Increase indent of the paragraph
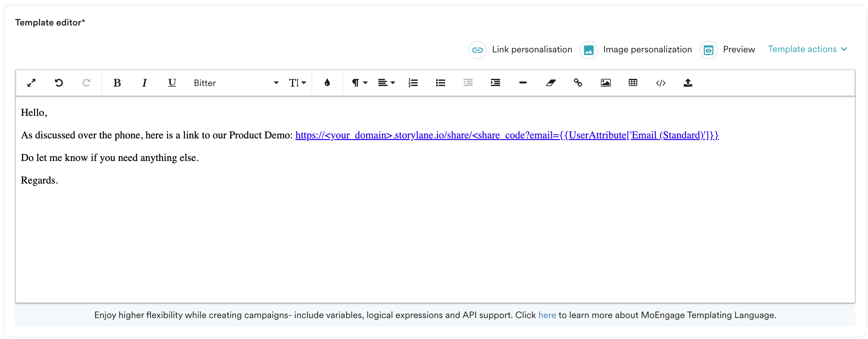Screen dimensions: 868x339 (495, 83)
